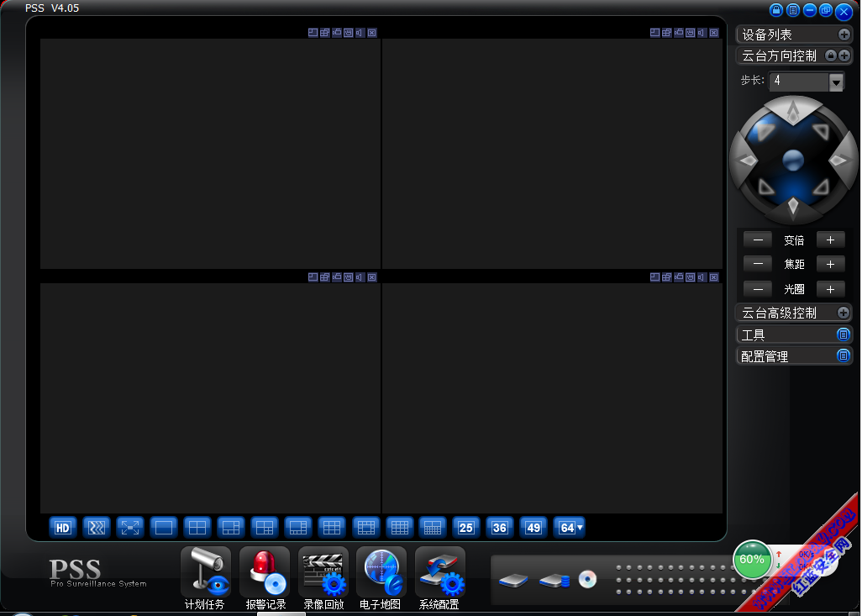Switch to full-screen view using arrows icon
Image resolution: width=862 pixels, height=616 pixels.
[x=130, y=528]
